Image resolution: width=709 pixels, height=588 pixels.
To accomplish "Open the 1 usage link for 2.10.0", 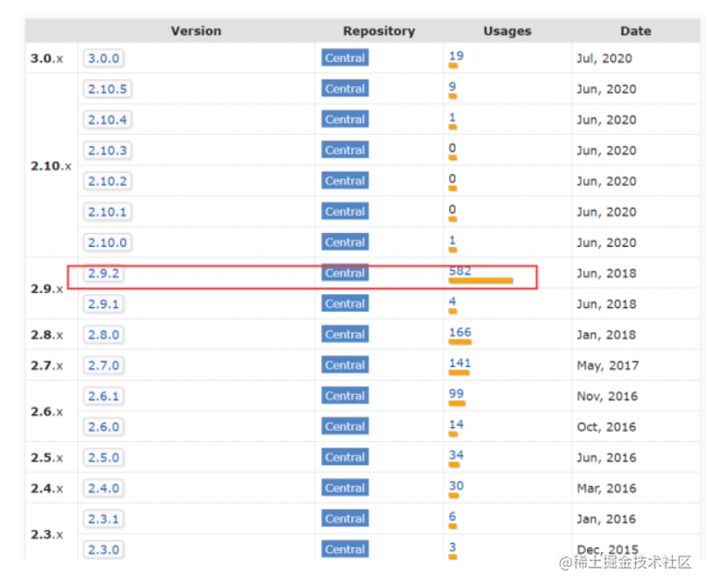I will tap(452, 239).
